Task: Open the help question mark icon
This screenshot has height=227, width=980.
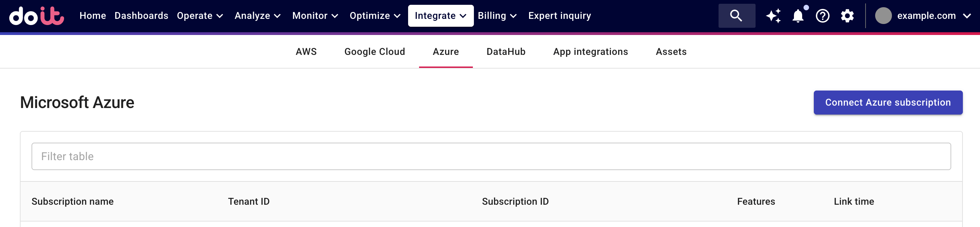Action: (822, 16)
